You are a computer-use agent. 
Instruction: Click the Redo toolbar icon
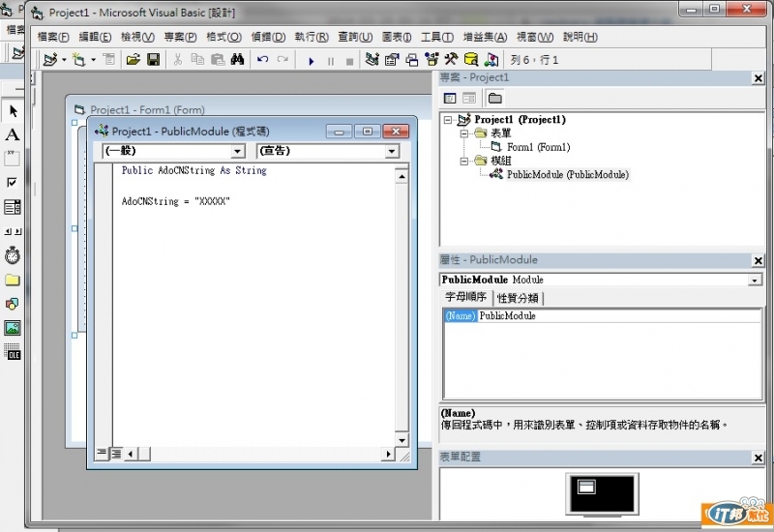click(x=283, y=60)
